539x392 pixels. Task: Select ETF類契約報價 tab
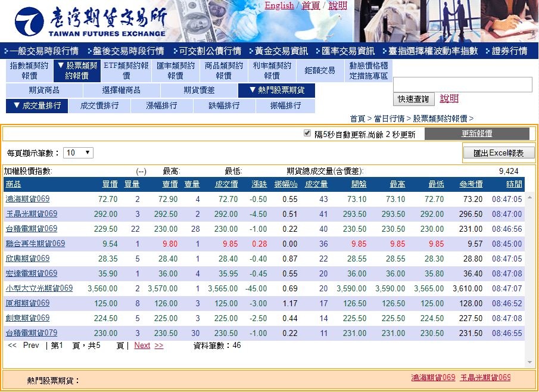coord(126,70)
